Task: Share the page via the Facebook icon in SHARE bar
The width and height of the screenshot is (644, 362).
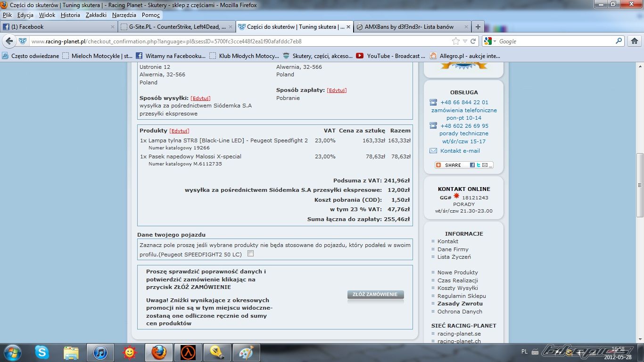Action: pos(472,165)
